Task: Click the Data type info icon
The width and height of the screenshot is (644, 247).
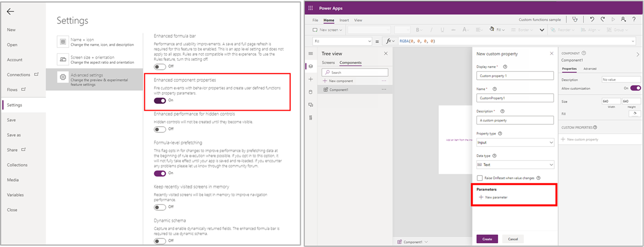Action: coord(495,156)
